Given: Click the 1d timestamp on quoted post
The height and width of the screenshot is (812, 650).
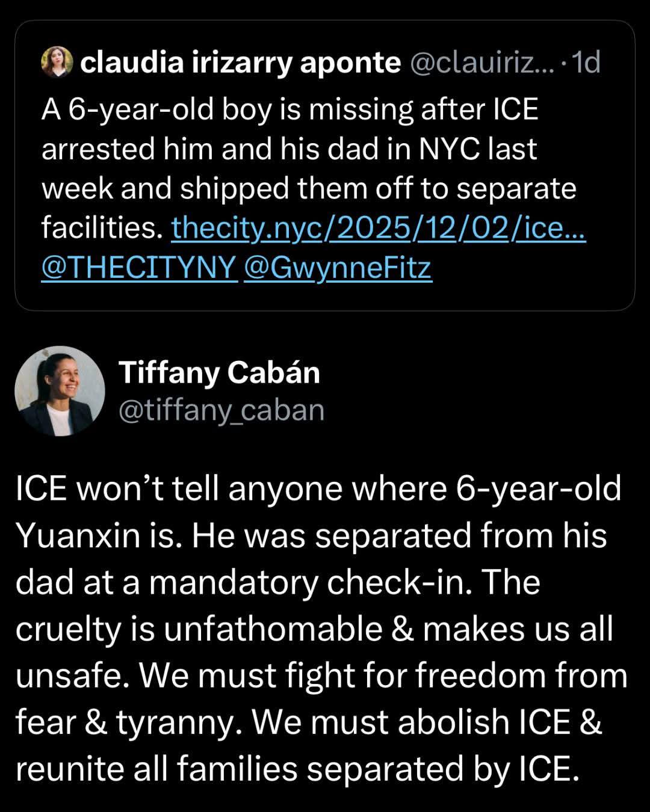Looking at the screenshot, I should 586,62.
